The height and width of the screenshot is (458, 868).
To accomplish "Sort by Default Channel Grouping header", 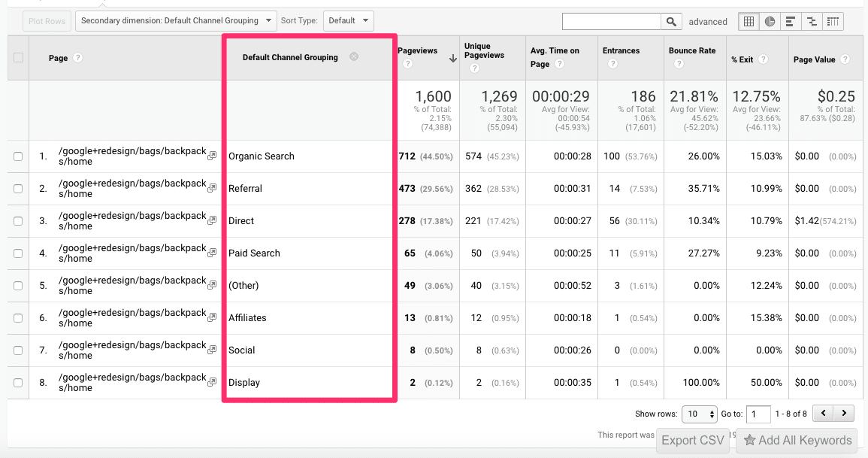I will pos(290,57).
